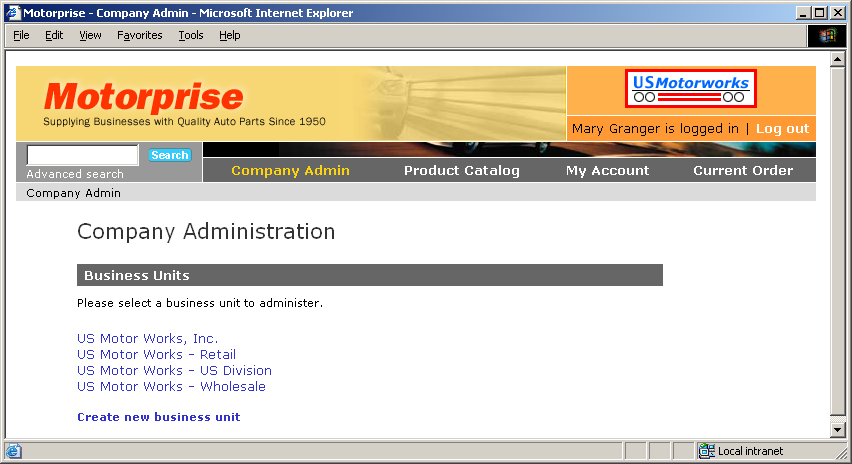Click the Company Admin breadcrumb

point(73,193)
